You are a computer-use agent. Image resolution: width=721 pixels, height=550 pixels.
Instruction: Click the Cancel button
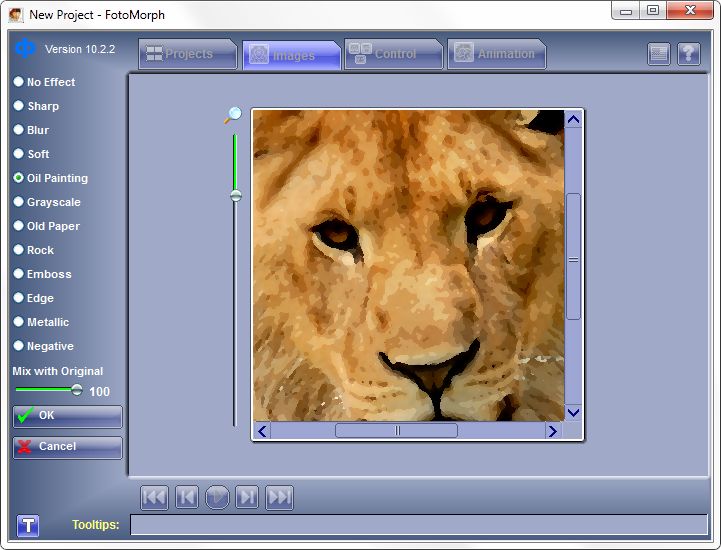point(68,447)
